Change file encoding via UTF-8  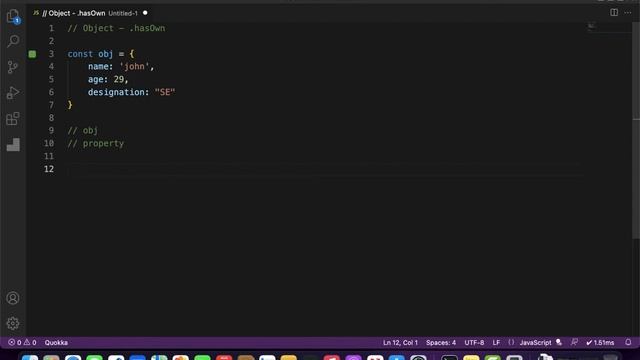474,342
